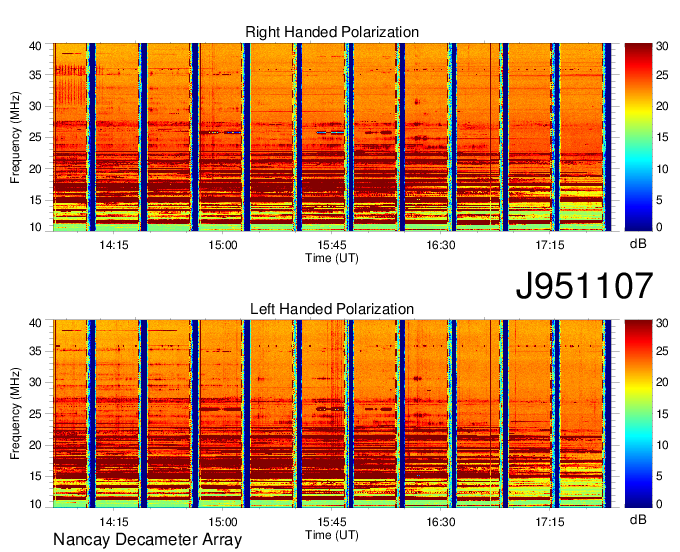This screenshot has height=552, width=680.
Task: Select the J951107 observation identifier text
Action: [x=584, y=286]
